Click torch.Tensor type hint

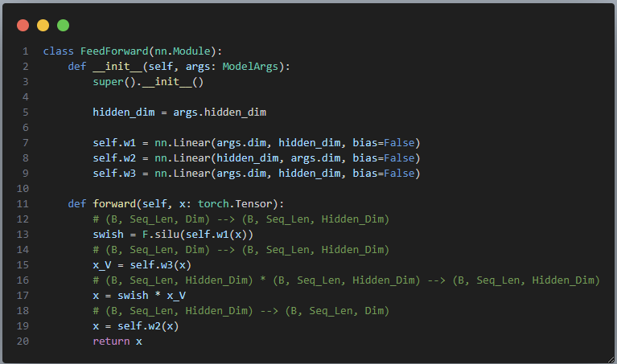point(235,203)
